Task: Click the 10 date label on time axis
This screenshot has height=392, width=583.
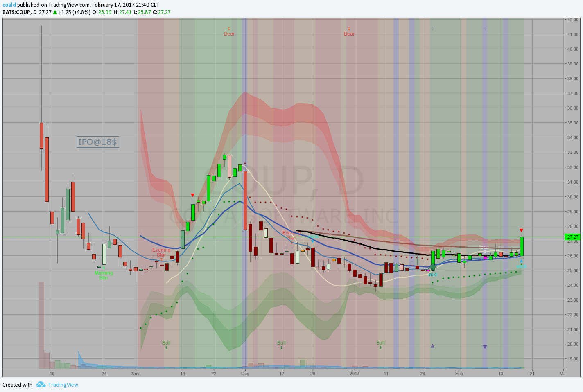Action: click(52, 374)
